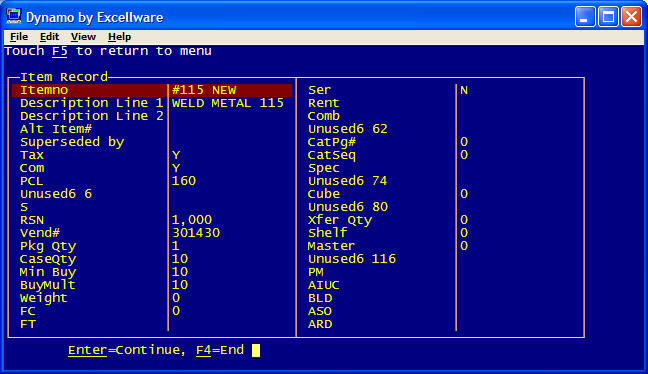Click the Unused6 74 label

pyautogui.click(x=348, y=181)
